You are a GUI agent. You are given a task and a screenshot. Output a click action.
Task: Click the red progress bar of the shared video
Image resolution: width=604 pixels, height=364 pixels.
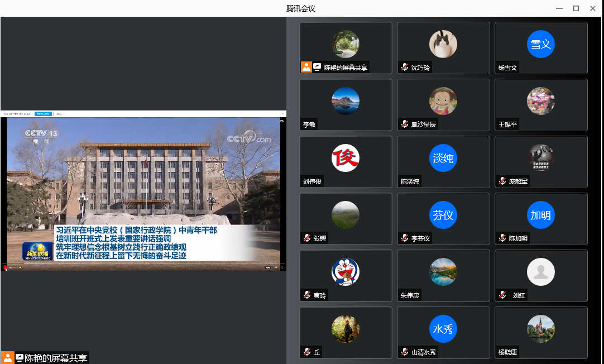pyautogui.click(x=13, y=264)
